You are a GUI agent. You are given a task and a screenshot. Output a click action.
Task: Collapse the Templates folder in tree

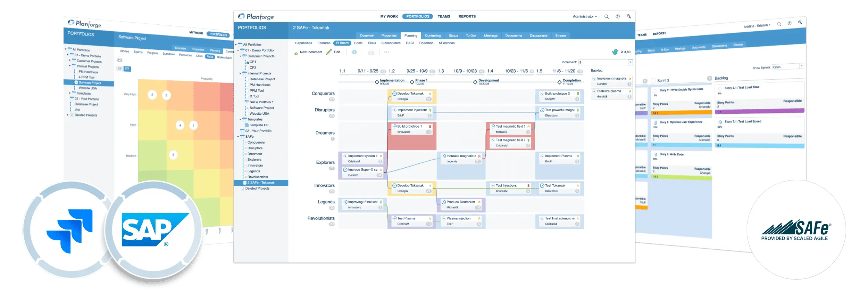[x=240, y=120]
